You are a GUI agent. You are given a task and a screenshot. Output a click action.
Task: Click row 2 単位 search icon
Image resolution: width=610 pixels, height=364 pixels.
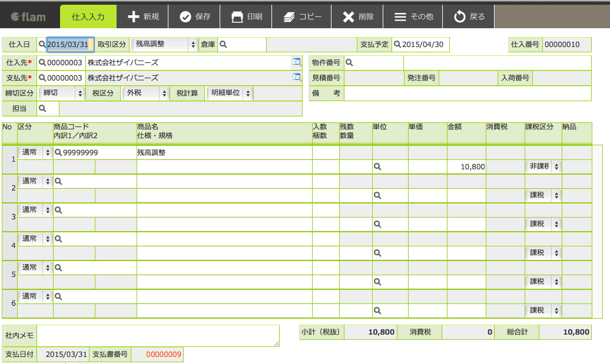(377, 195)
